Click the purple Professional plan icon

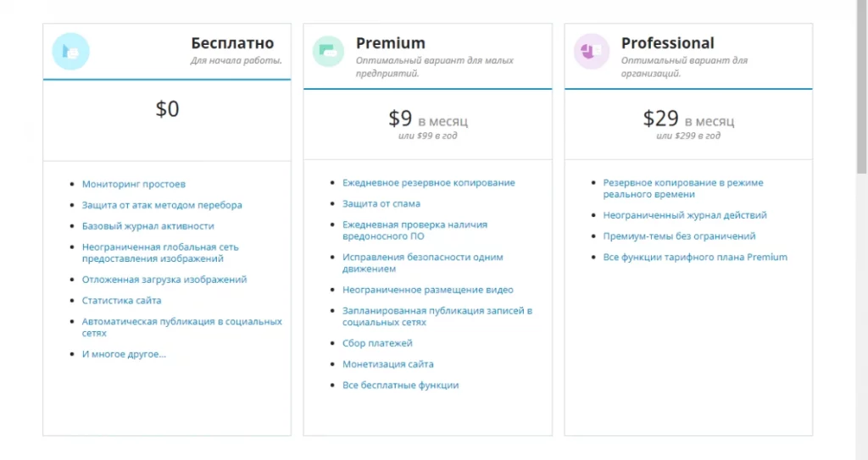pyautogui.click(x=591, y=52)
